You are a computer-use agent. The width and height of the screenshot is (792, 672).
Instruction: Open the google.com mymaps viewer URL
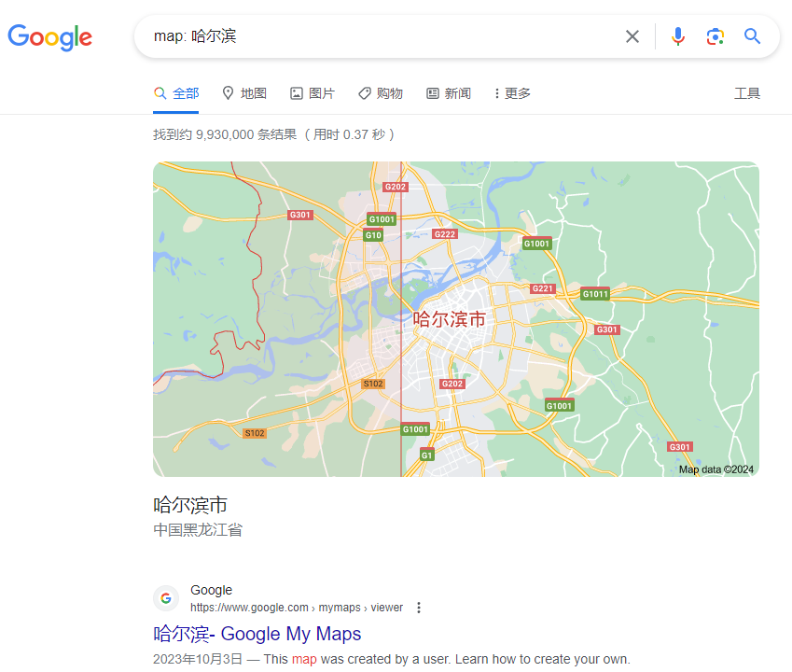[x=297, y=608]
